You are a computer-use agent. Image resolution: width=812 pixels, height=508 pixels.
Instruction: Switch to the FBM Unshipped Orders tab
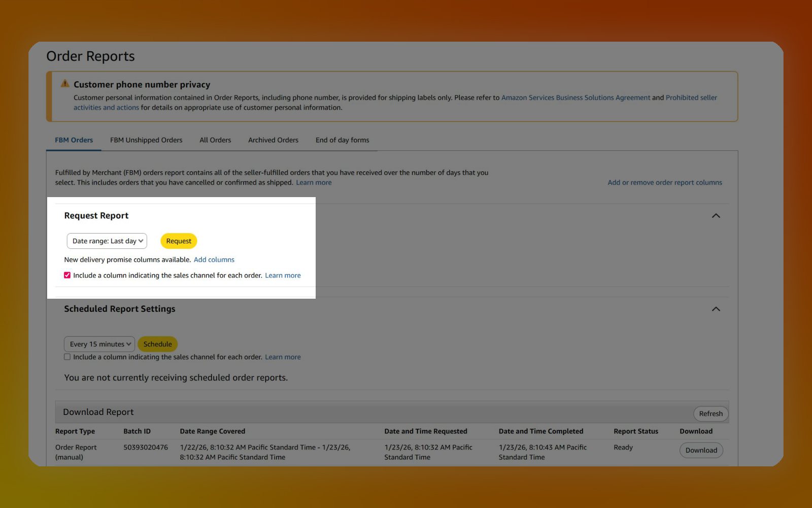(x=146, y=140)
